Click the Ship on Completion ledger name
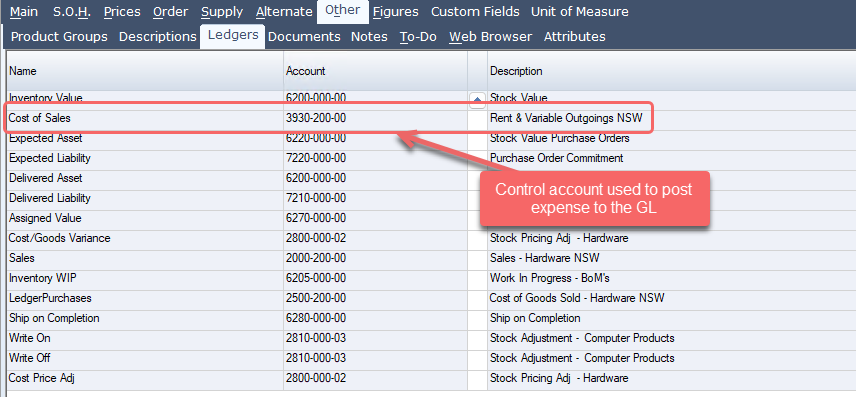The height and width of the screenshot is (397, 856). (x=54, y=318)
